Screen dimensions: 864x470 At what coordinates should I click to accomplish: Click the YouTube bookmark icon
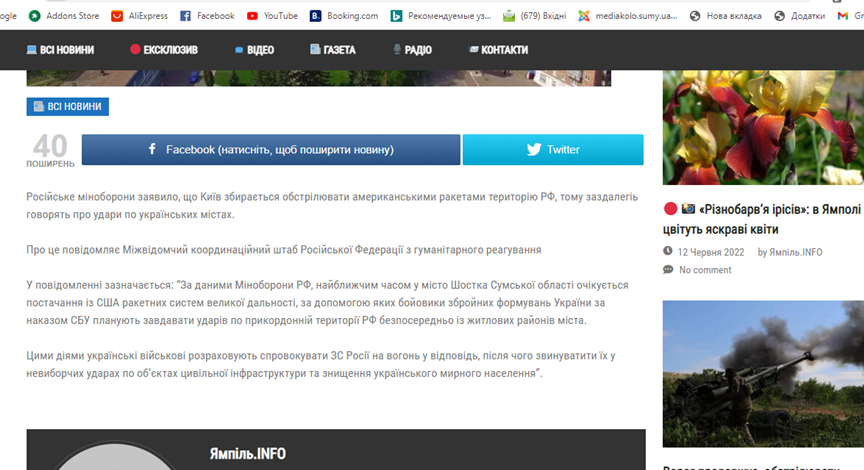[x=252, y=16]
